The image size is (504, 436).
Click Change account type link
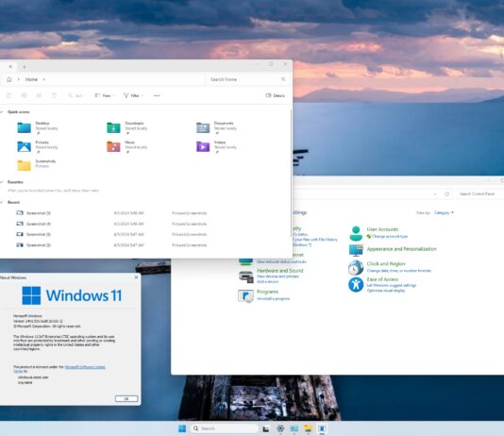[390, 237]
